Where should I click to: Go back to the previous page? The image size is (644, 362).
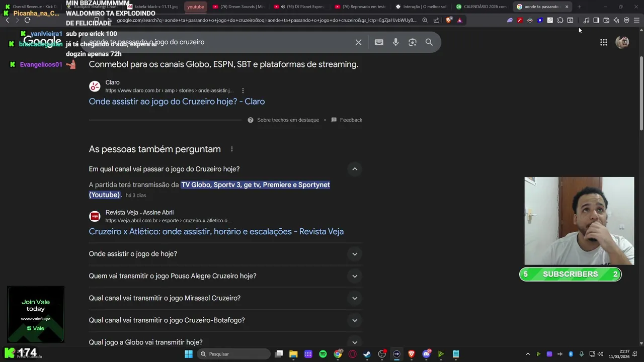(x=7, y=20)
